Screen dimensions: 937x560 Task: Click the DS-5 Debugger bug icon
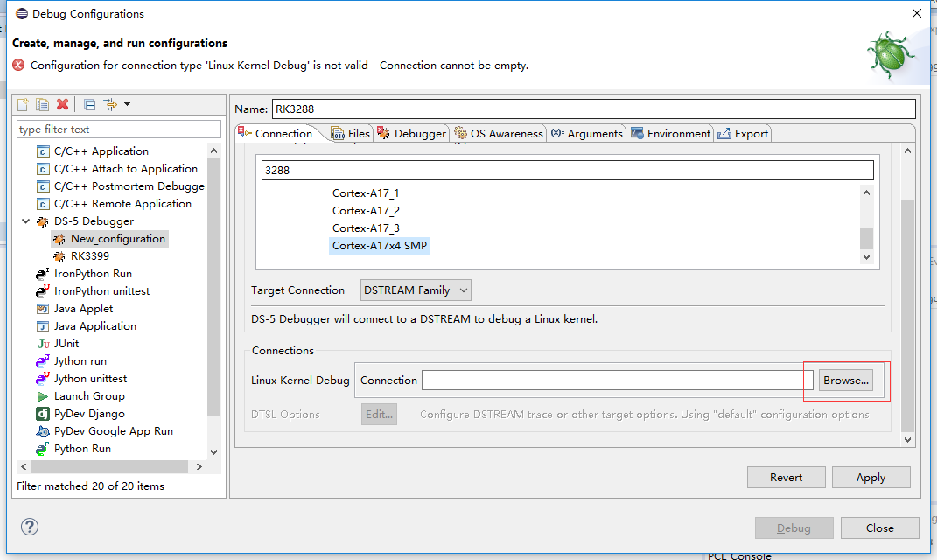tap(42, 221)
